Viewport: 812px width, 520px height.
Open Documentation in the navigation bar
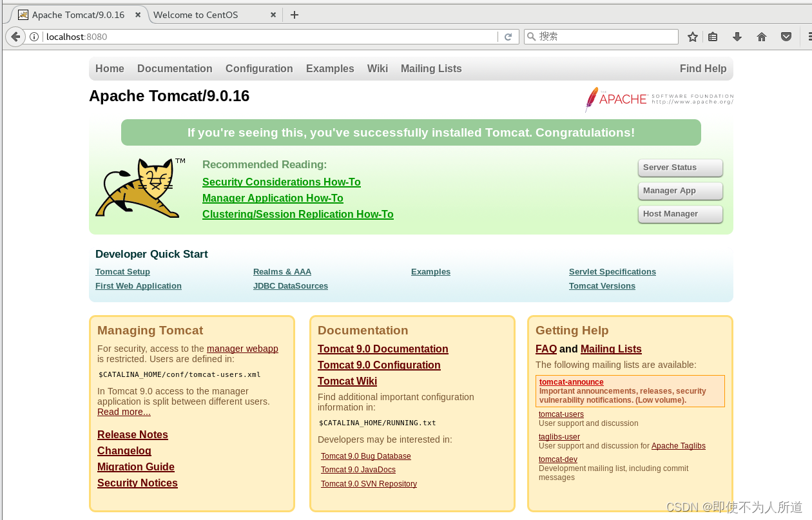click(x=175, y=68)
